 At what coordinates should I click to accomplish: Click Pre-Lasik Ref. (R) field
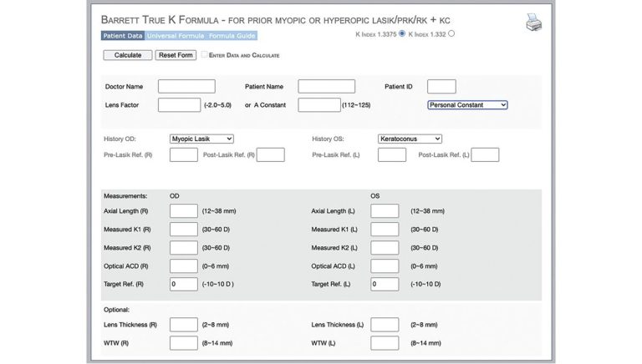184,154
